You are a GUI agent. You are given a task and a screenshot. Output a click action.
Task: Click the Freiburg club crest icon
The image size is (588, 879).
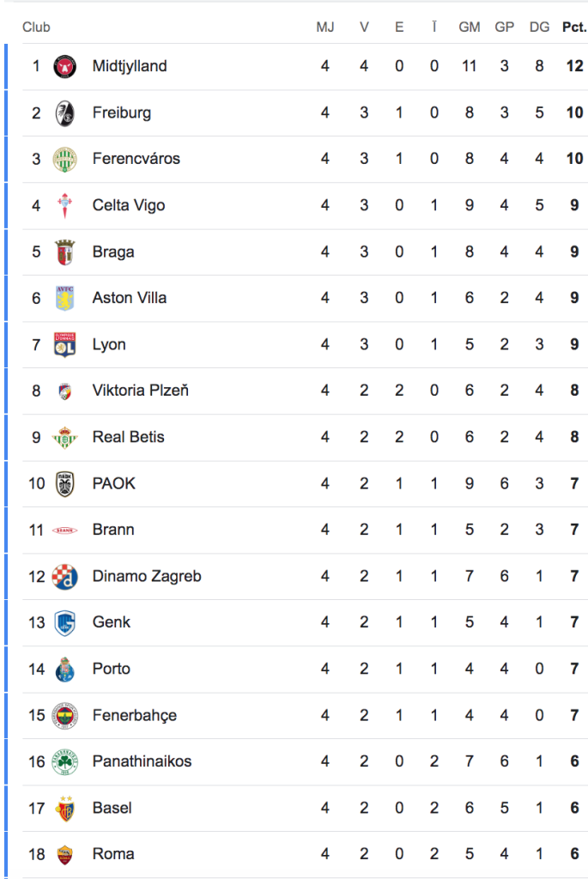(x=65, y=113)
